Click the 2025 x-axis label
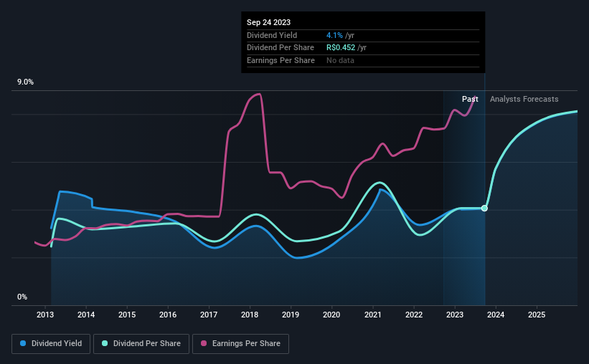The height and width of the screenshot is (364, 589). [537, 315]
